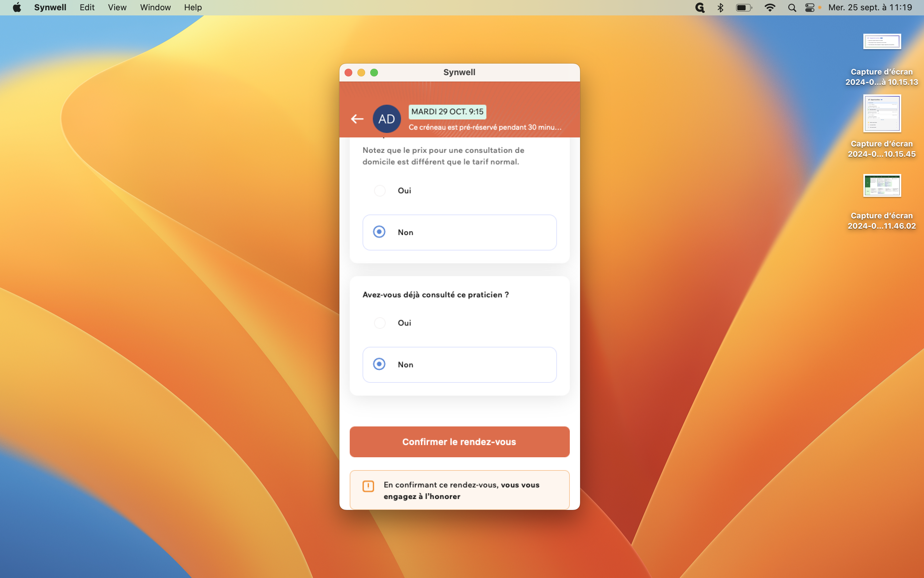This screenshot has width=924, height=578.
Task: Open the Window menu
Action: click(x=155, y=7)
